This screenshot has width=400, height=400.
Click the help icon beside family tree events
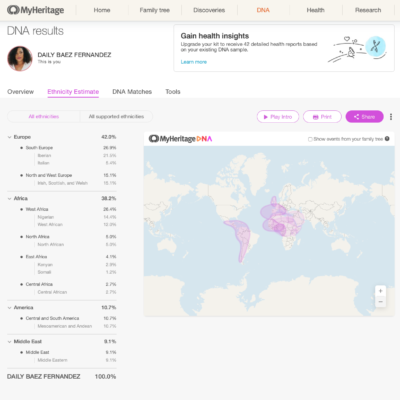point(387,139)
